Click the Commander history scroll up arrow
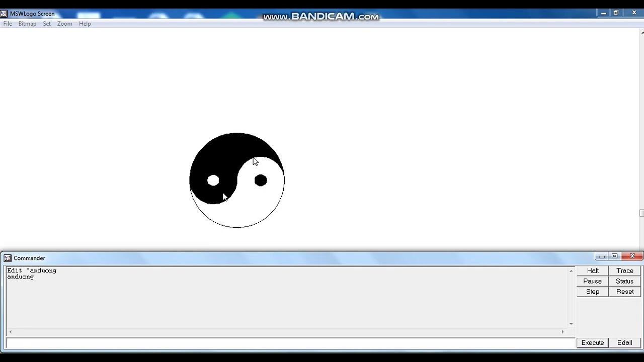 pyautogui.click(x=571, y=271)
